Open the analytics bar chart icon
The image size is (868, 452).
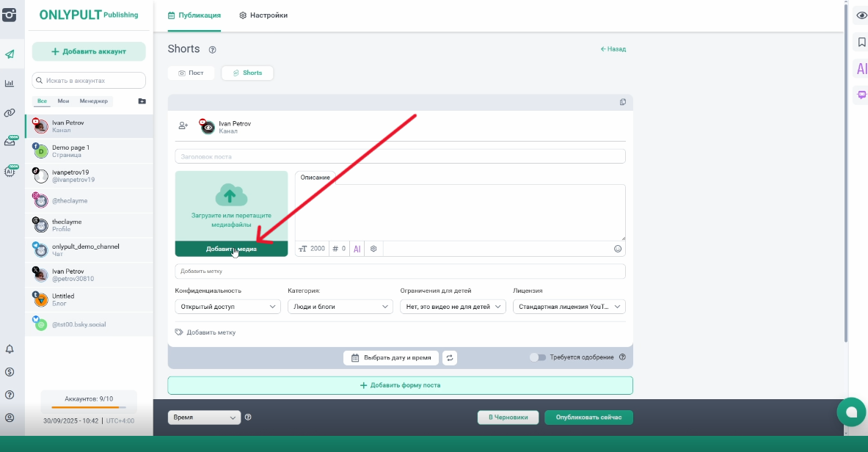tap(10, 84)
